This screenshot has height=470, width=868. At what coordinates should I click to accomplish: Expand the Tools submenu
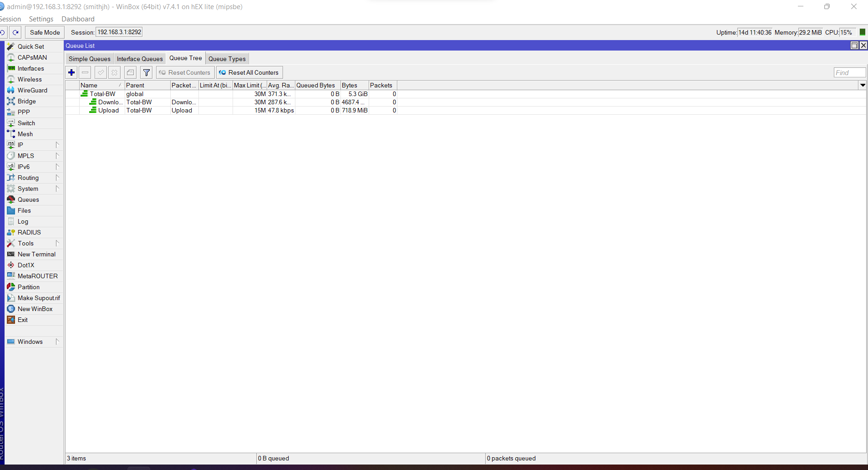(x=34, y=243)
